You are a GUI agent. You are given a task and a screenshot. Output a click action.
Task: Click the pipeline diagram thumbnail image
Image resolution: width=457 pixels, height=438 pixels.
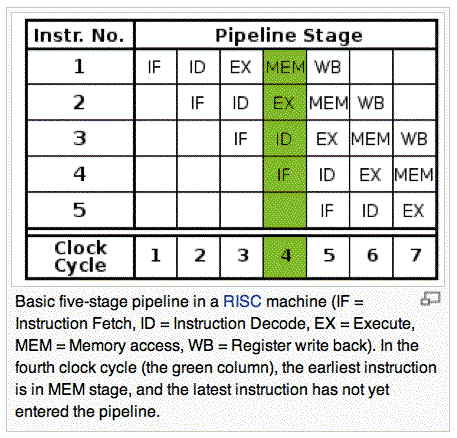pyautogui.click(x=231, y=149)
